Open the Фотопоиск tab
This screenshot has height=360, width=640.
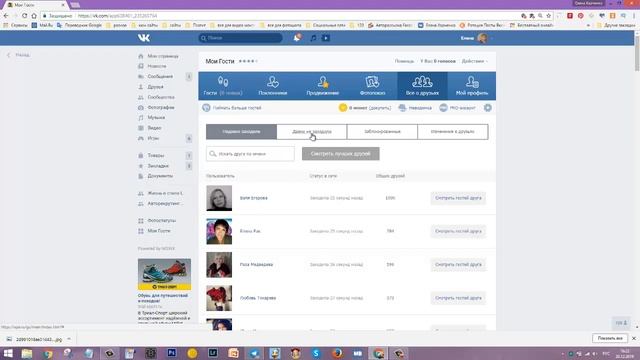(372, 86)
